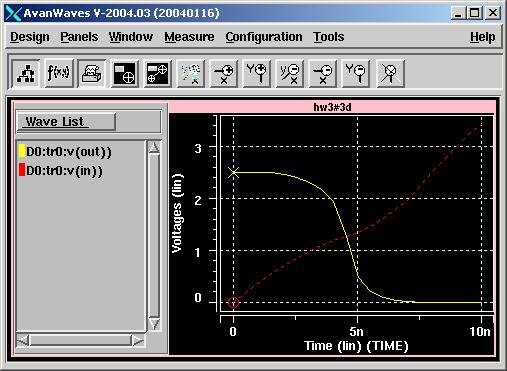Open the design hierarchy browser icon
This screenshot has width=507, height=371.
pos(26,73)
